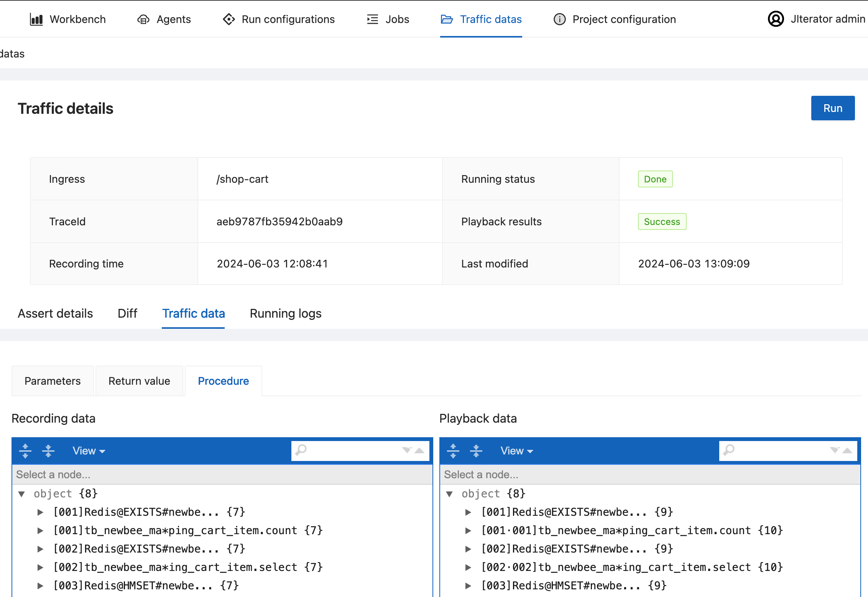Collapse the root object node in Playback data
Screen dimensions: 868x597
coord(450,494)
